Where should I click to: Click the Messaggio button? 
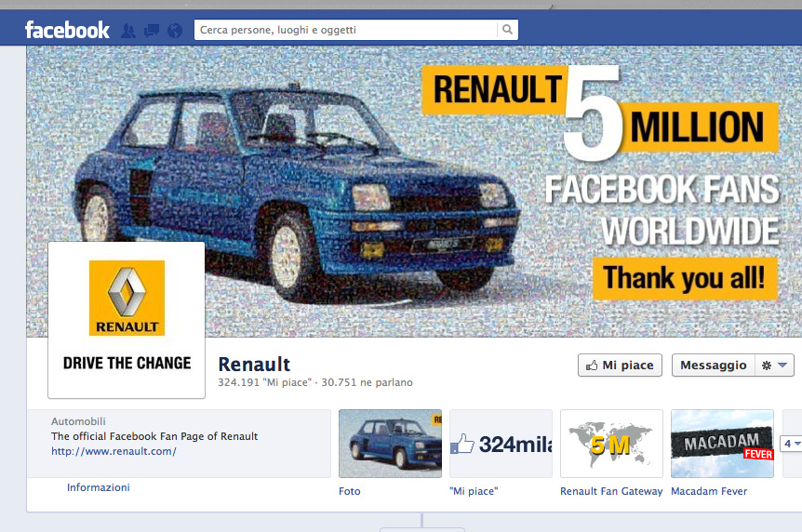tap(713, 366)
